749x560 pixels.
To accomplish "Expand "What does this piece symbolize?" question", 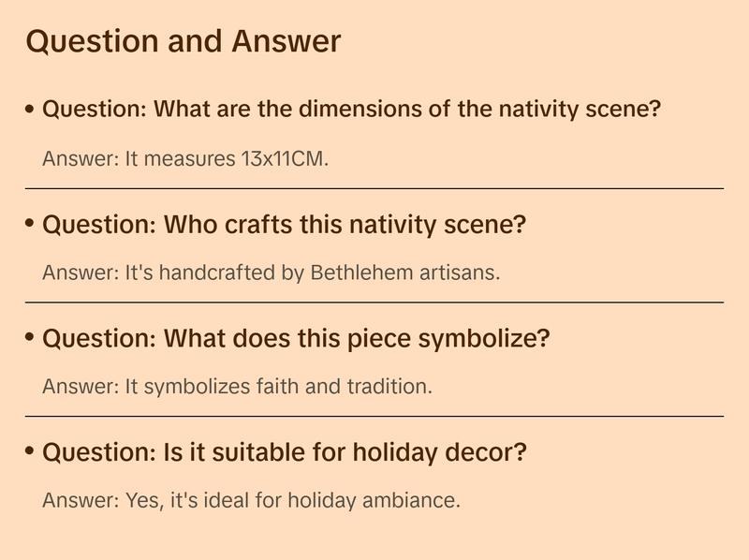I will tap(296, 339).
